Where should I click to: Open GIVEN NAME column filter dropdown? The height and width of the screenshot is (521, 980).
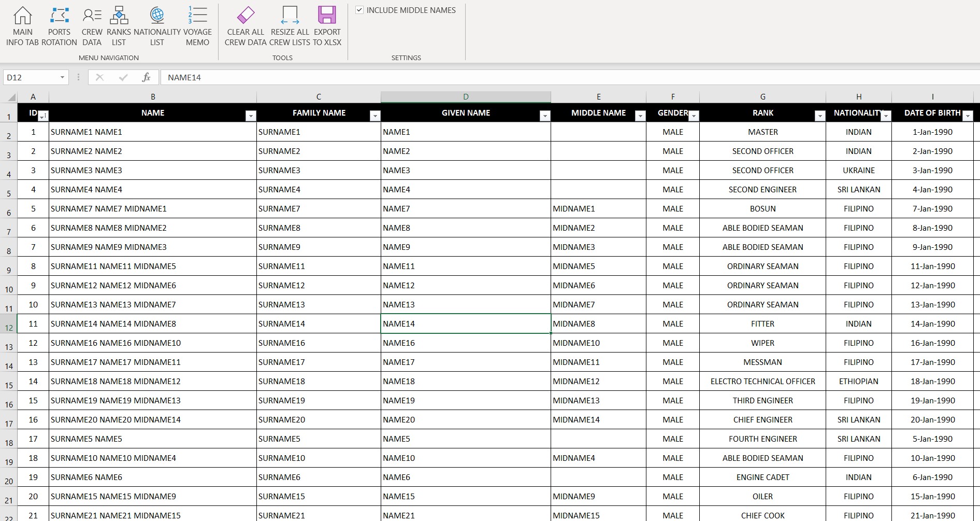coord(545,116)
